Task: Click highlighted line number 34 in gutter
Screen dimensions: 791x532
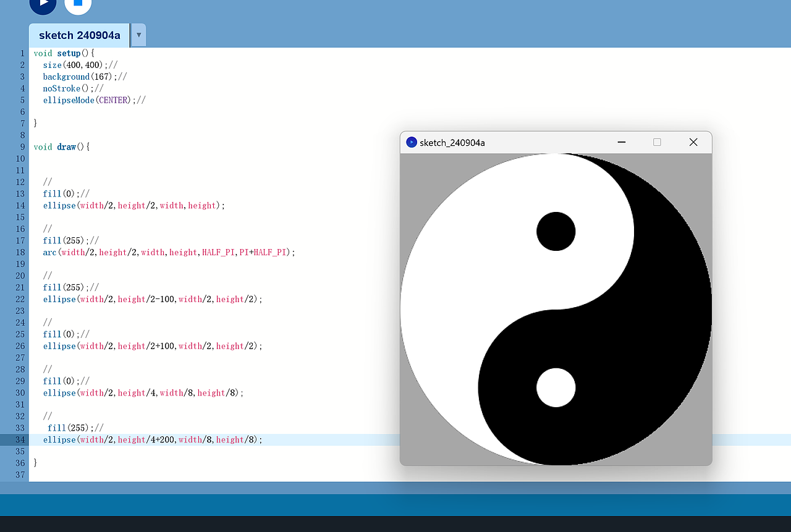Action: click(20, 440)
